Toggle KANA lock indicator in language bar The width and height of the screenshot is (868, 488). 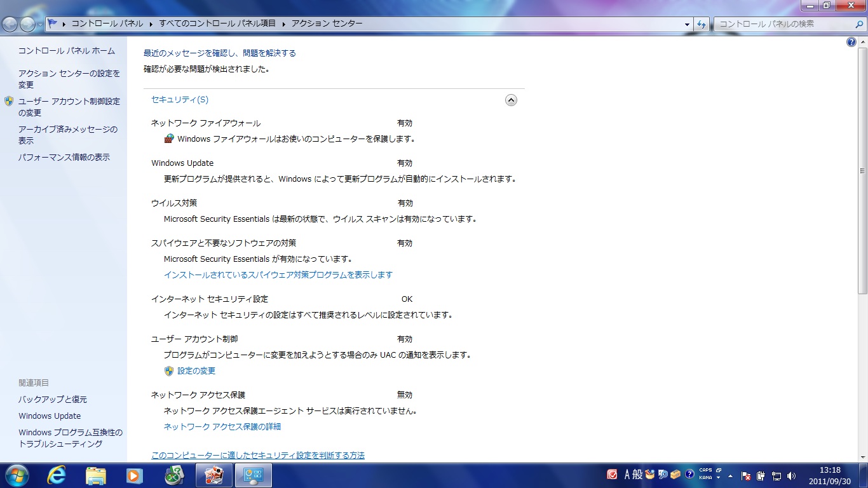[x=705, y=478]
